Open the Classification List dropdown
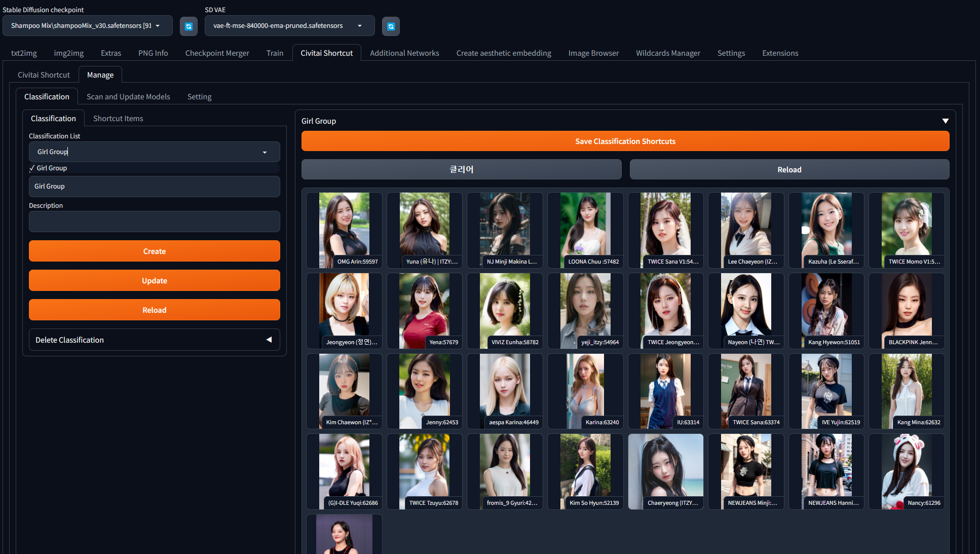 click(264, 152)
